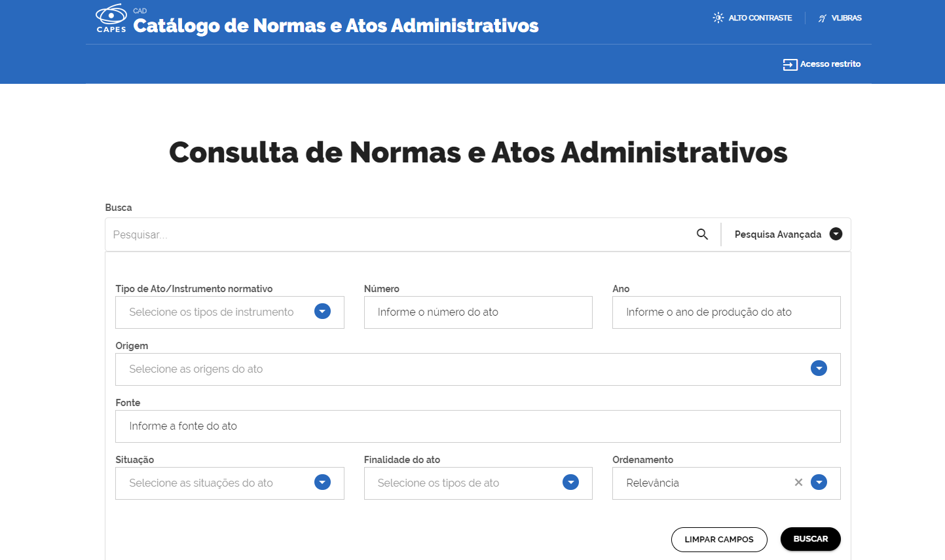
Task: Expand the Origem dropdown arrow
Action: pos(819,369)
